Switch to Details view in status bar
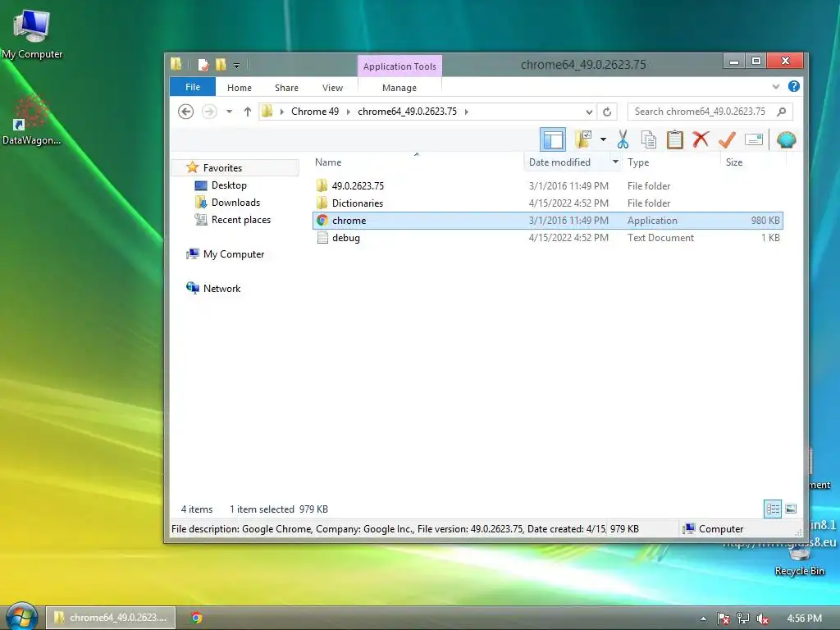This screenshot has width=840, height=630. (x=773, y=509)
